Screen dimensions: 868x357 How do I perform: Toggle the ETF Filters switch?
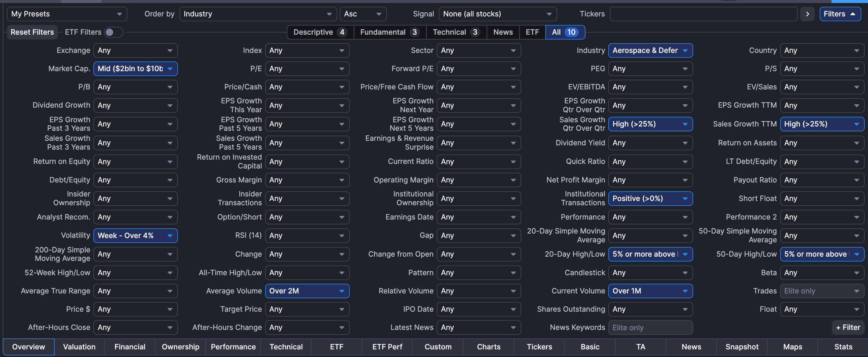(113, 32)
